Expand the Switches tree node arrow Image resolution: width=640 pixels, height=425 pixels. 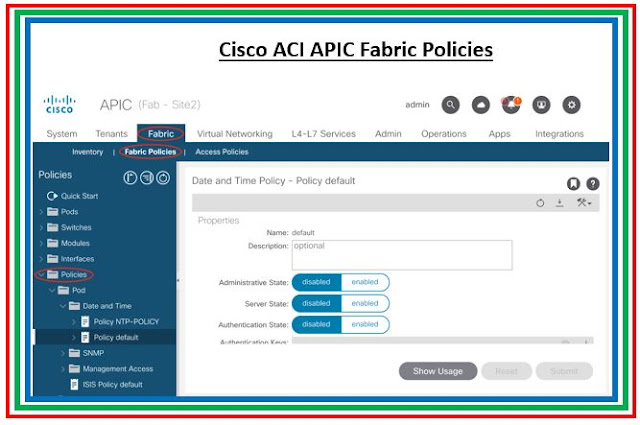click(x=41, y=227)
